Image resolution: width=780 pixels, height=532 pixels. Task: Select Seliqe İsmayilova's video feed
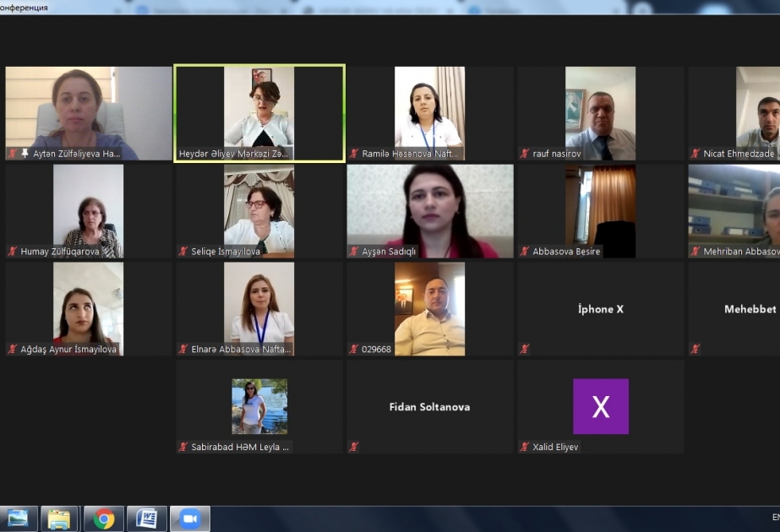pyautogui.click(x=259, y=211)
